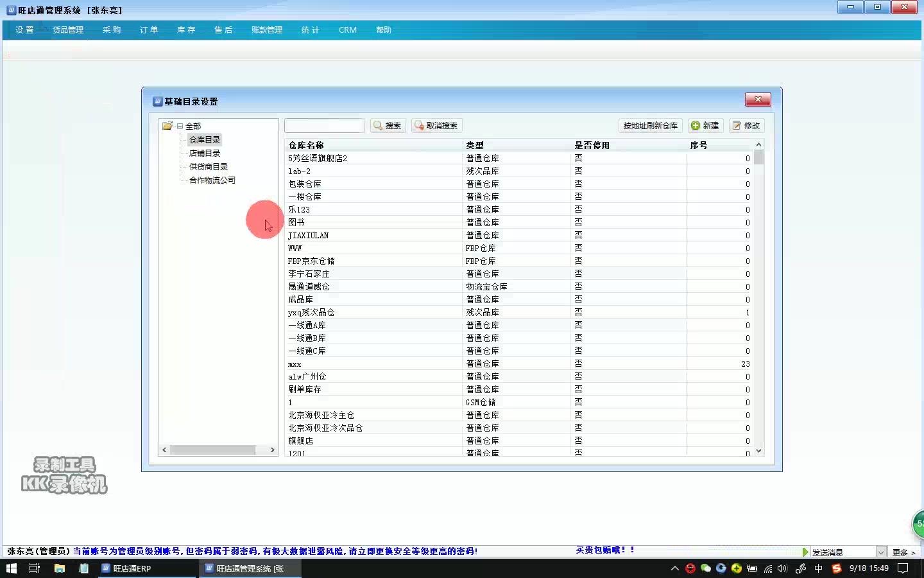Sort by 仓库名称 column header
Image resolution: width=924 pixels, height=578 pixels.
point(373,145)
